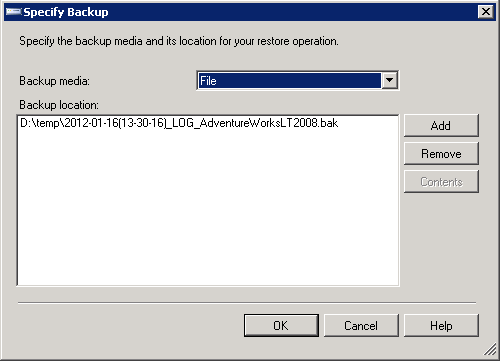Viewport: 500px width, 361px height.
Task: Click the Add button
Action: (x=441, y=126)
